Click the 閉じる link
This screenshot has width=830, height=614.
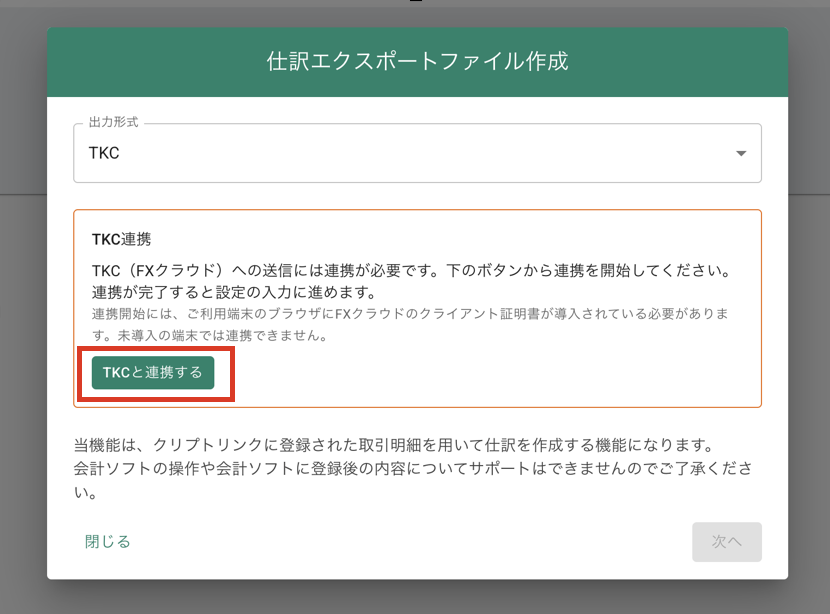(x=107, y=541)
